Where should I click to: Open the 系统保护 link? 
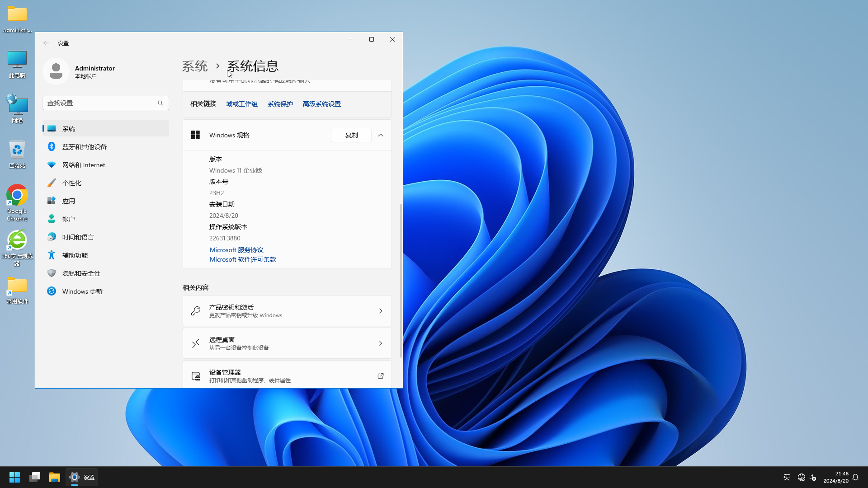280,104
